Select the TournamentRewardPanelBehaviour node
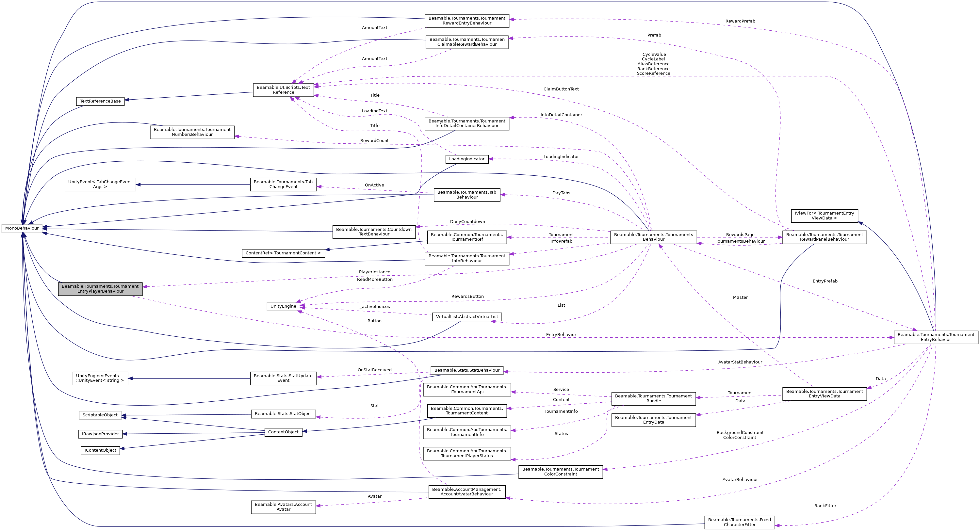The height and width of the screenshot is (531, 980). (825, 237)
